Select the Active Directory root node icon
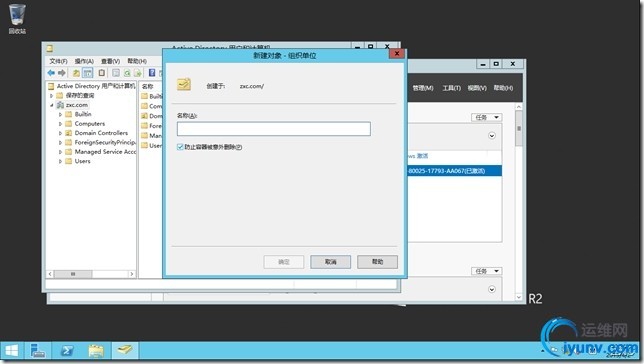This screenshot has width=644, height=364. [x=51, y=86]
